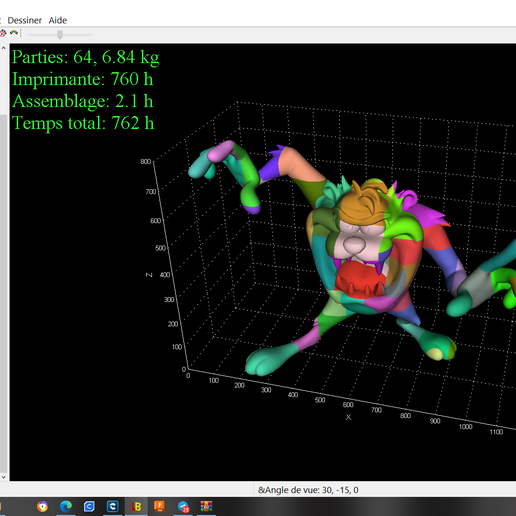
Task: Open Telegram with 28 badge in taskbar
Action: click(183, 506)
